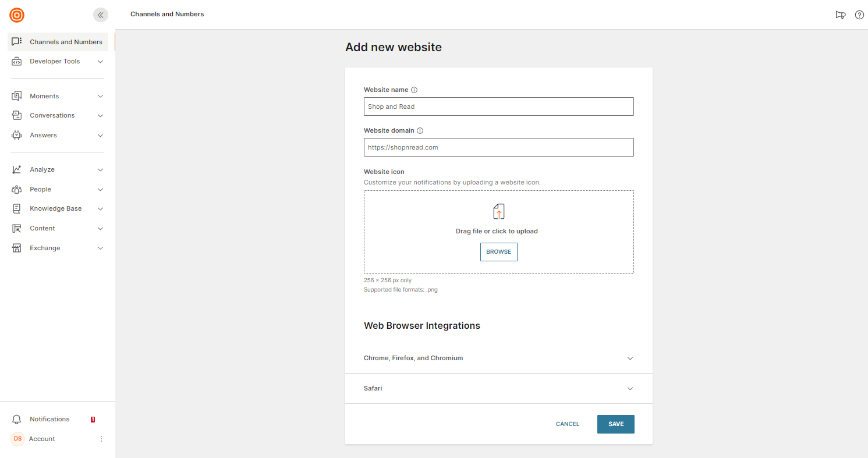Open Account three-dot options menu
The width and height of the screenshot is (868, 458).
click(x=101, y=439)
